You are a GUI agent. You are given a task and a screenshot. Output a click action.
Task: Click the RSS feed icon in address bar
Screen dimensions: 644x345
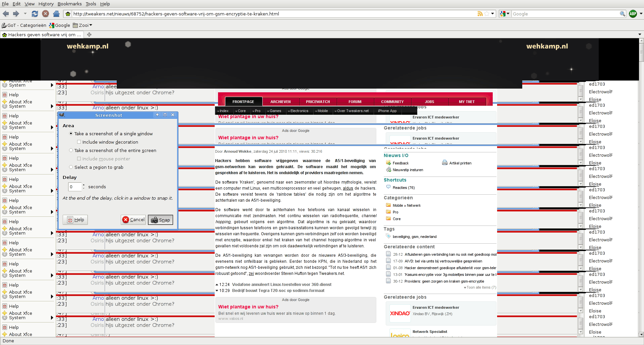point(480,14)
